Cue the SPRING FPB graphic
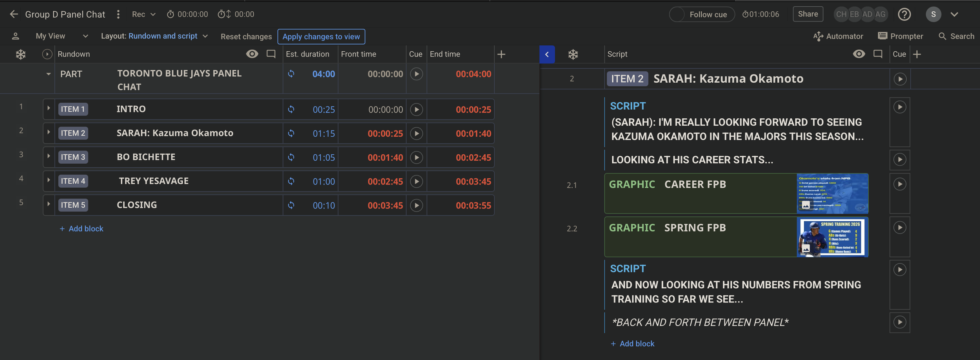The height and width of the screenshot is (360, 980). tap(900, 228)
